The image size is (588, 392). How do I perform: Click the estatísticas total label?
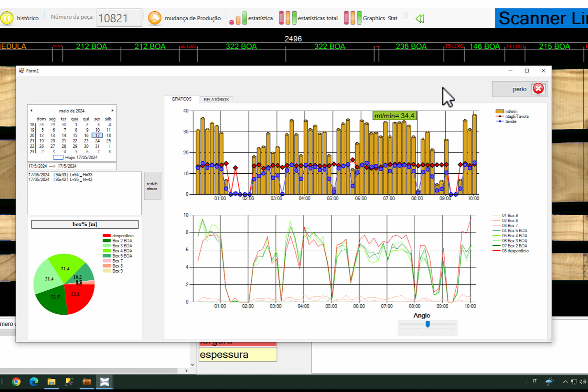[318, 18]
